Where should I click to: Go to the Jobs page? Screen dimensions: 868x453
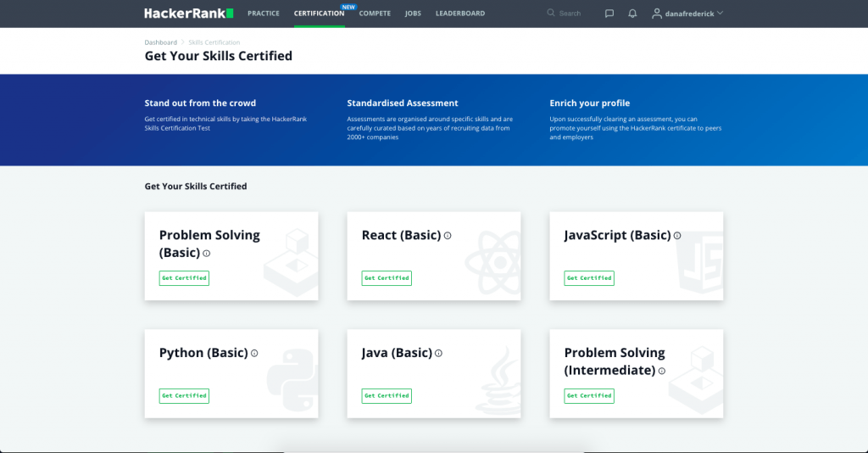(x=413, y=14)
